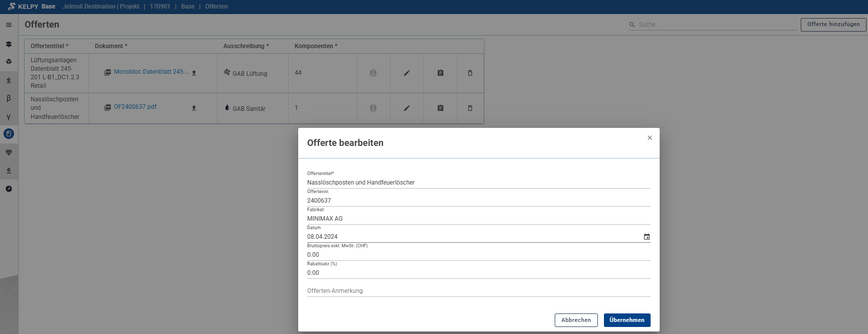Cancel editing with Abbrechen button
Screen dimensions: 868x334
click(576, 320)
